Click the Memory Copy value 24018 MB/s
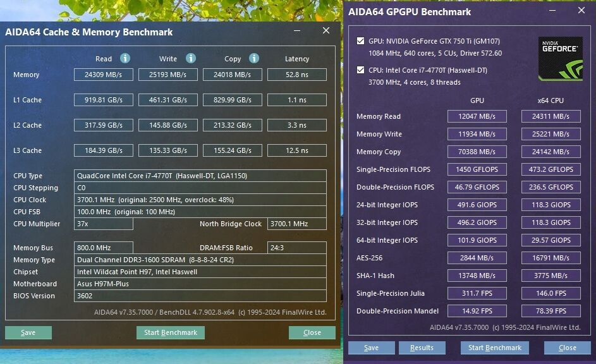Image resolution: width=596 pixels, height=364 pixels. 232,75
